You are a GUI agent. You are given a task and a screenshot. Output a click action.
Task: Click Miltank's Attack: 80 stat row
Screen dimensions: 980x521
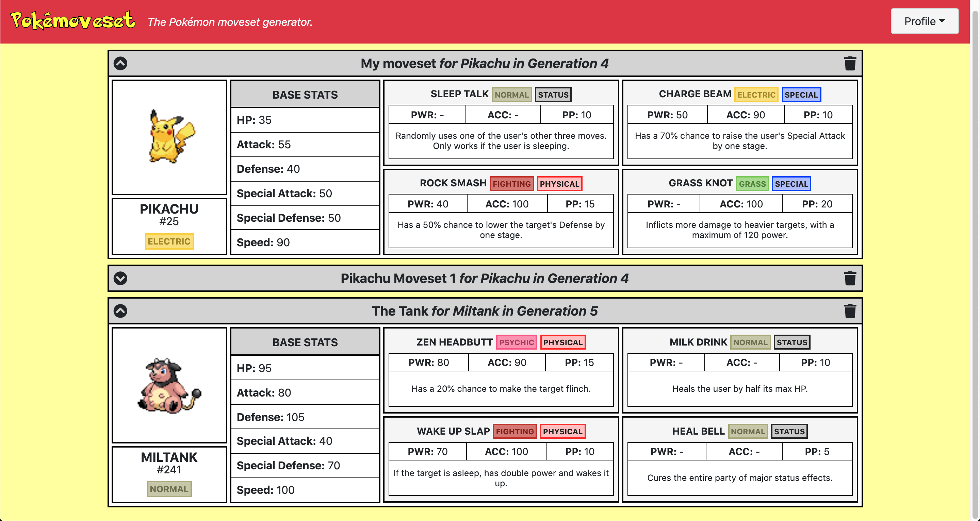(x=305, y=392)
